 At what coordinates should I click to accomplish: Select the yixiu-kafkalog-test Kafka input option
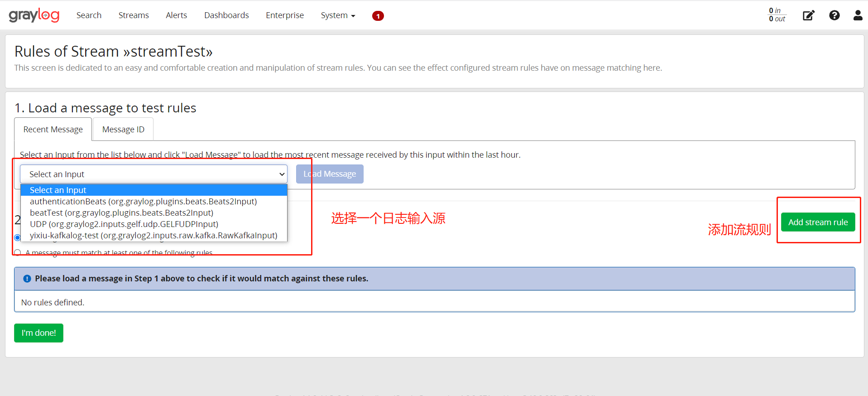(154, 236)
